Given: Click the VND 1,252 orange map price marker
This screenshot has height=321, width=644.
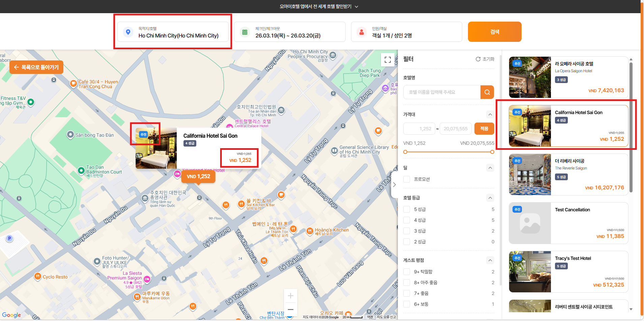Looking at the screenshot, I should click(198, 177).
